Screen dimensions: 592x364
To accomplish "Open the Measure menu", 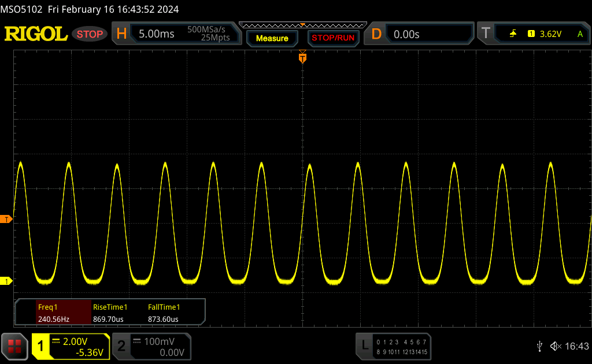I will coord(272,38).
